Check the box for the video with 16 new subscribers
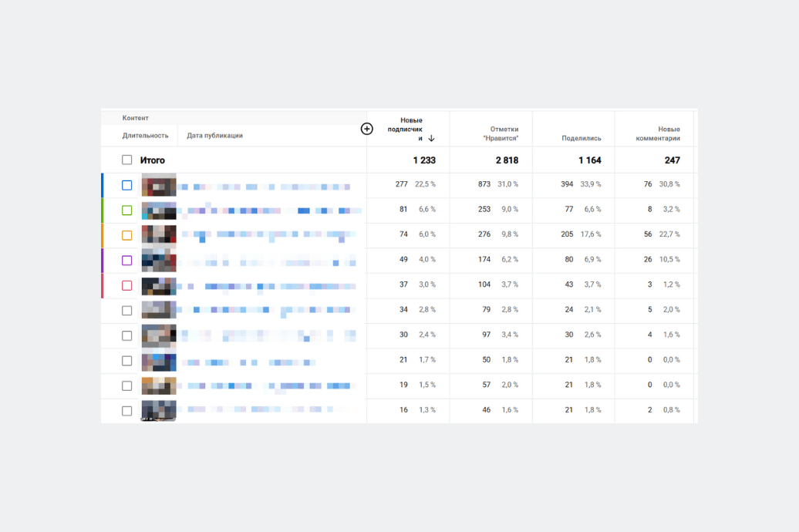Screen dimensions: 799x532 click(x=127, y=411)
